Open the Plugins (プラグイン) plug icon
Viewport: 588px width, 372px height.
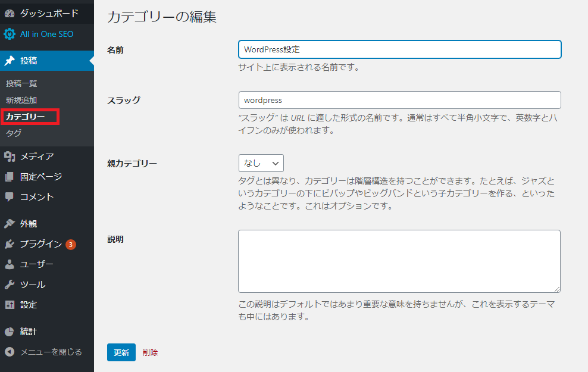tap(10, 244)
